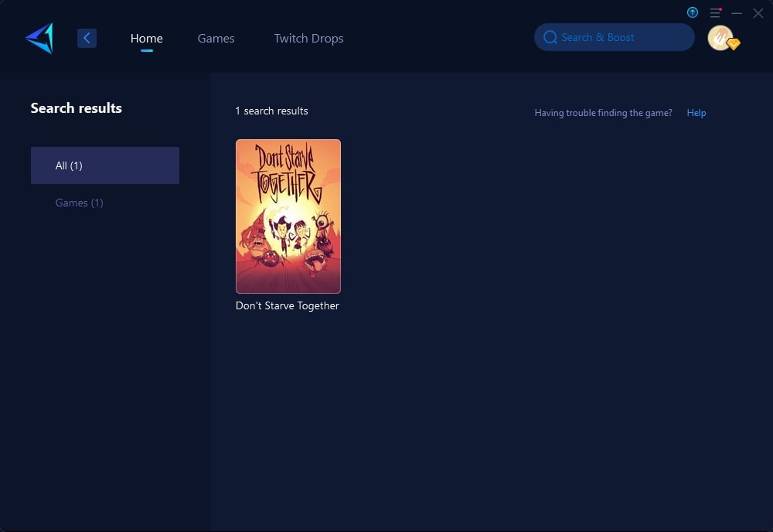Click the Help link
This screenshot has width=773, height=532.
tap(696, 113)
